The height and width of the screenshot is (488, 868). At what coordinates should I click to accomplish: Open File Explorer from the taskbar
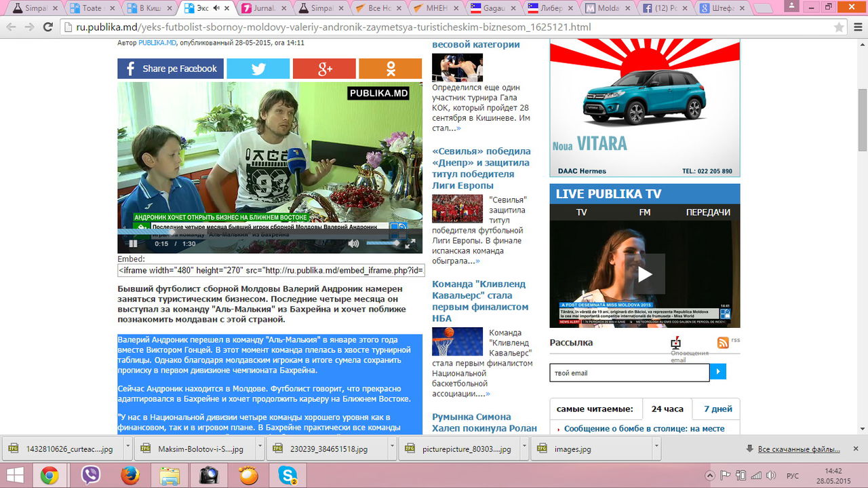tap(170, 475)
